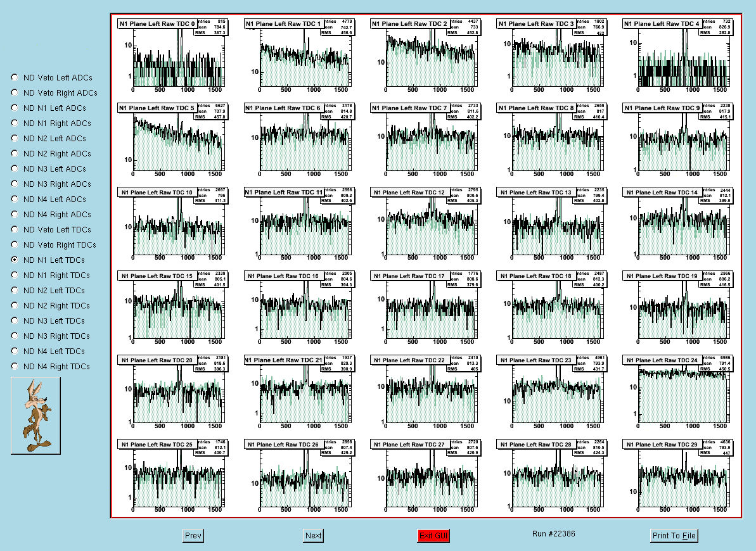
Task: Click Print To File button
Action: 674,535
